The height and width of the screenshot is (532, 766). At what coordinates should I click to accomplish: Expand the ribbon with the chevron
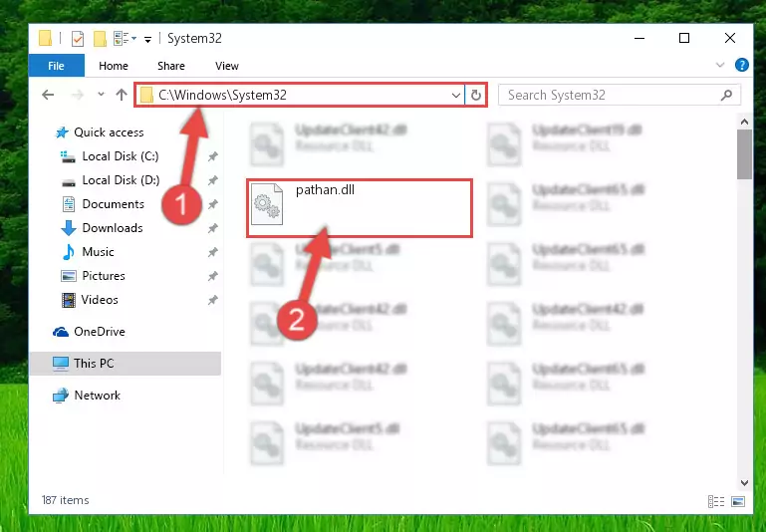[x=720, y=65]
